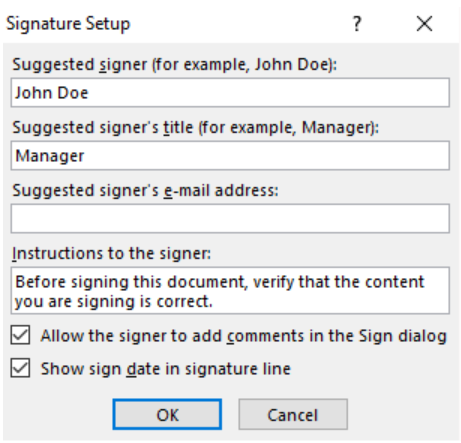This screenshot has height=443, width=461.
Task: Close the Signature Setup dialog with X
Action: point(425,24)
